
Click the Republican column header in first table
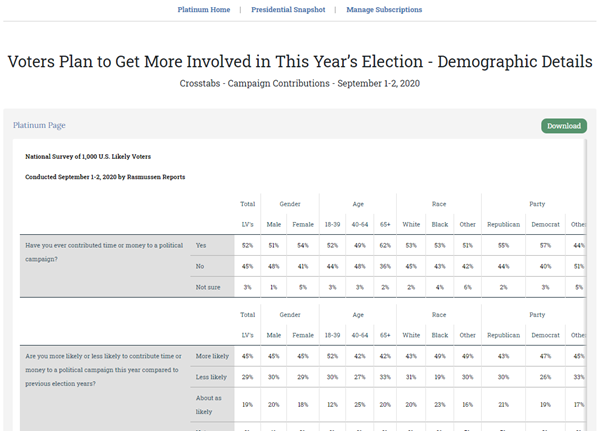coord(503,225)
